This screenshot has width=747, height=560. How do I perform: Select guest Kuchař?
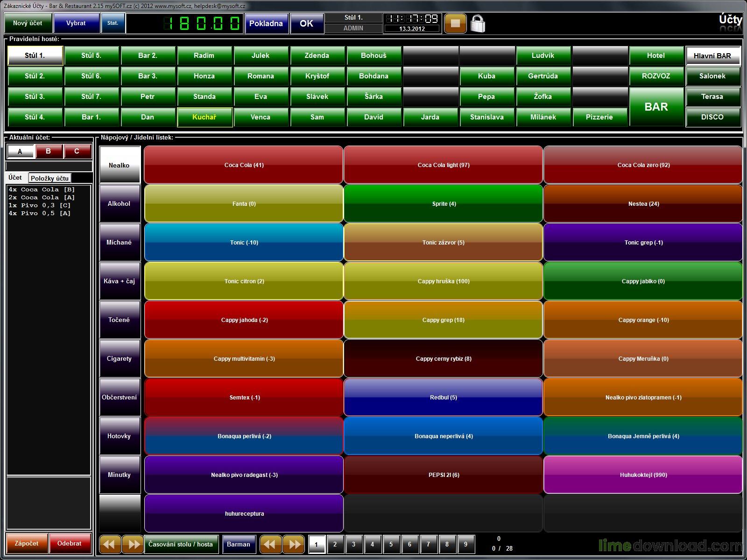point(204,117)
